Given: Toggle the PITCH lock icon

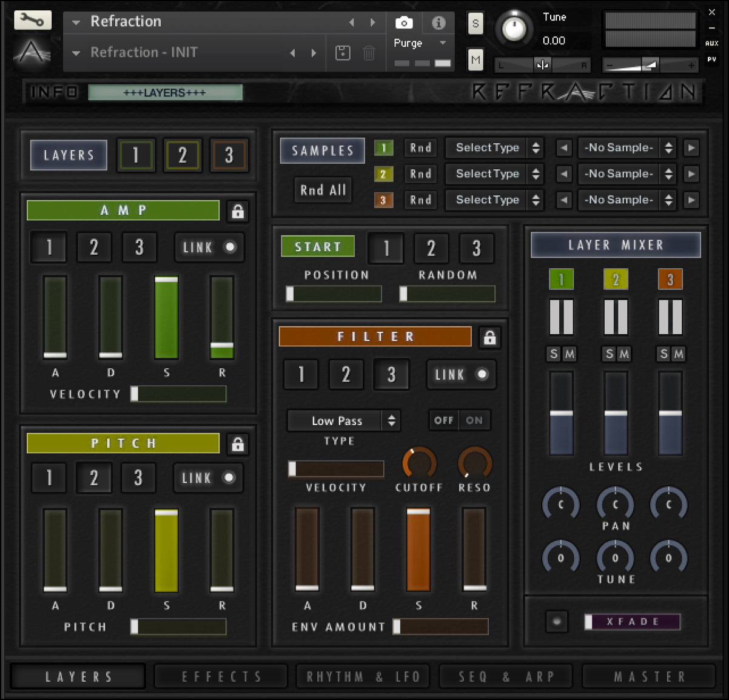Looking at the screenshot, I should [x=238, y=444].
